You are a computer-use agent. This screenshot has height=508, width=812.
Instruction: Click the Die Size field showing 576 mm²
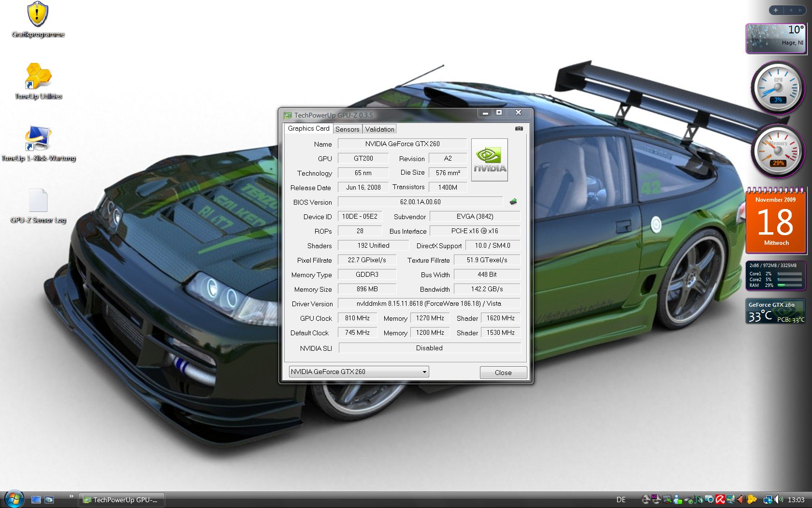tap(448, 173)
